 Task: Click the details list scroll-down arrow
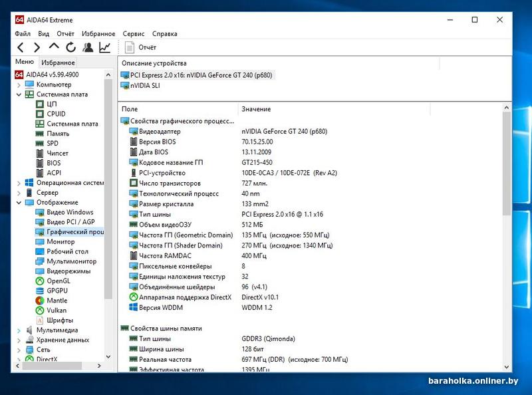coord(507,367)
